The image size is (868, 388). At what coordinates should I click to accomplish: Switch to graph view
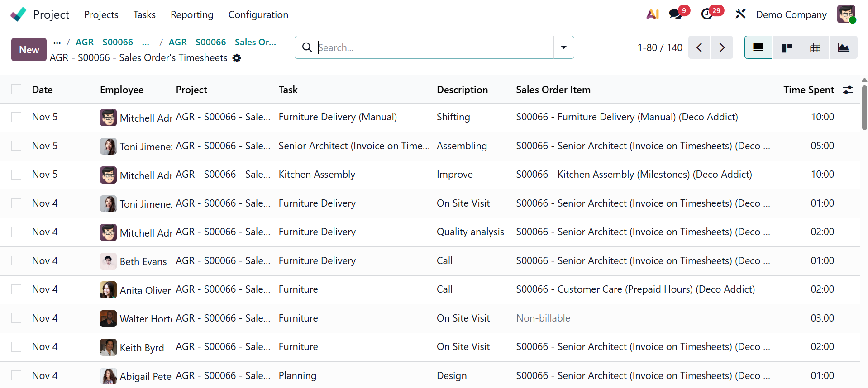pyautogui.click(x=843, y=47)
